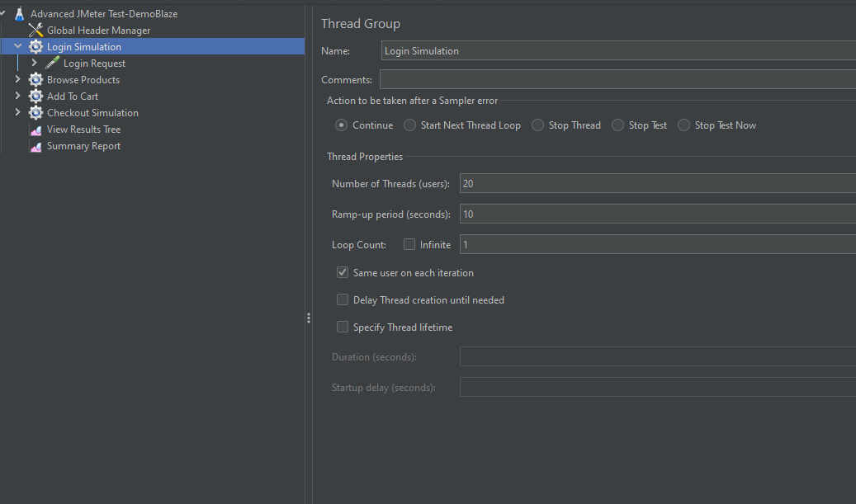The image size is (856, 504).
Task: Click the Login Simulation gear icon
Action: click(x=35, y=46)
